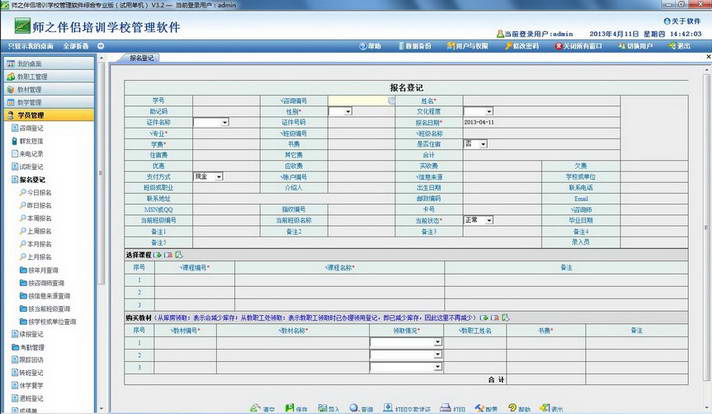Open 证件名称 dropdown
The height and width of the screenshot is (414, 712).
(211, 122)
